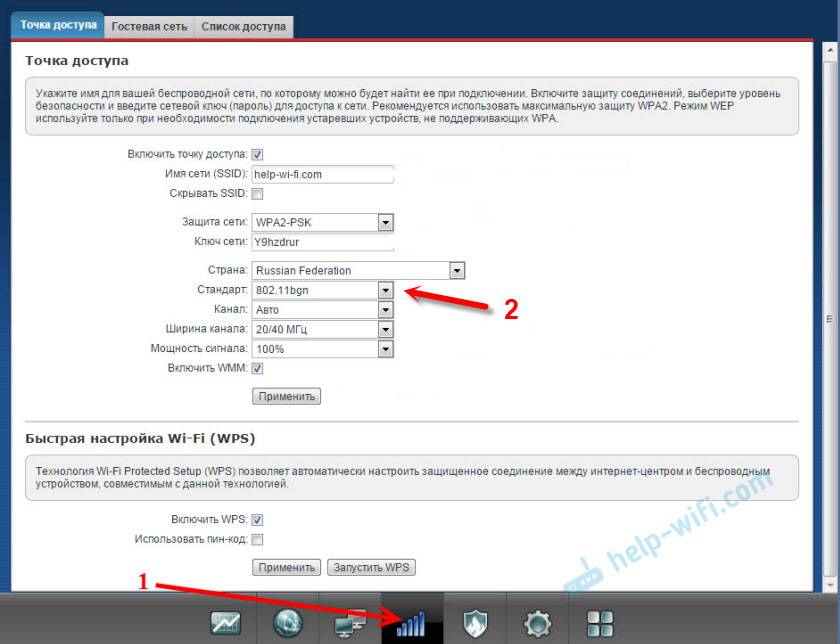Screen dimensions: 840x644
Task: Switch to the 'Список доступа' tab
Action: pos(243,26)
